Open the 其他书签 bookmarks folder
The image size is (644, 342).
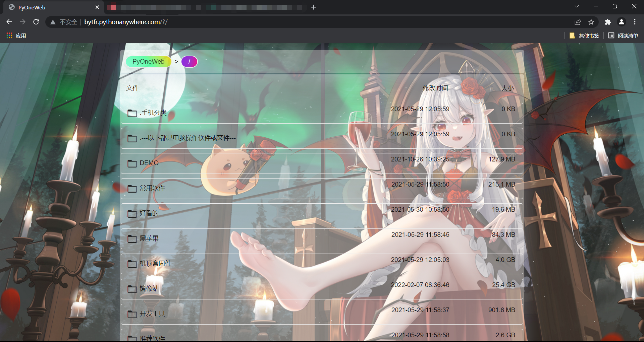(584, 36)
